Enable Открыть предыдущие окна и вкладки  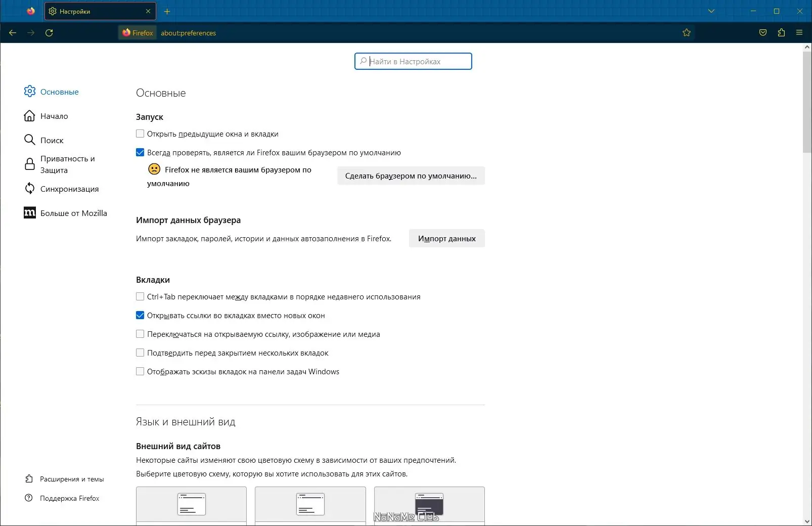tap(140, 134)
